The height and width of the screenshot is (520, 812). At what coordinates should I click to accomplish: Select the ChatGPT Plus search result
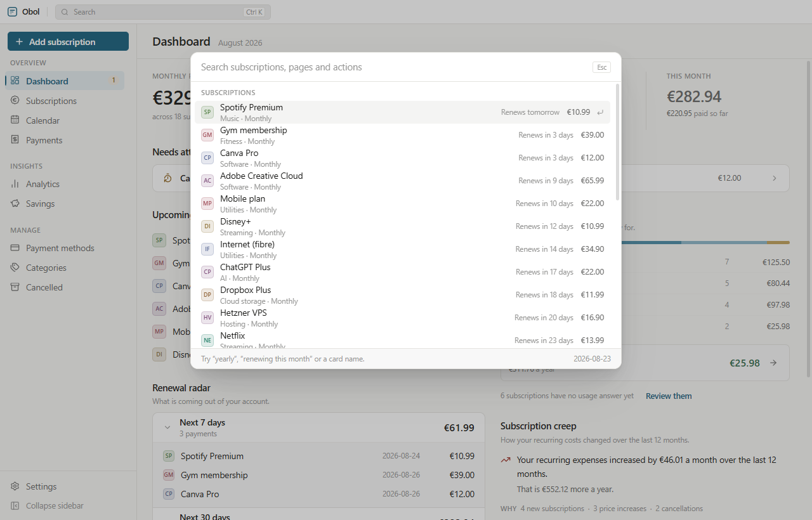coord(403,272)
